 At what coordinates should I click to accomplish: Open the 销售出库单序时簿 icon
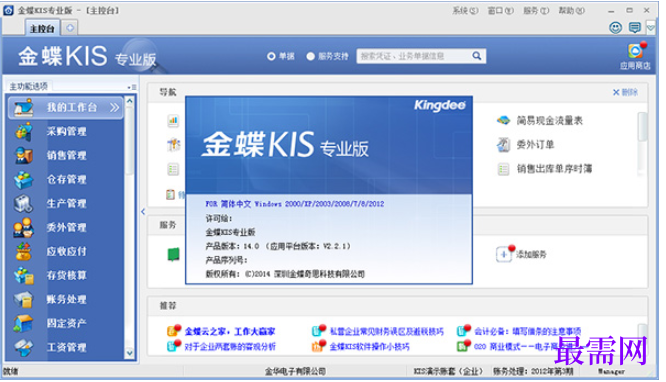point(503,169)
